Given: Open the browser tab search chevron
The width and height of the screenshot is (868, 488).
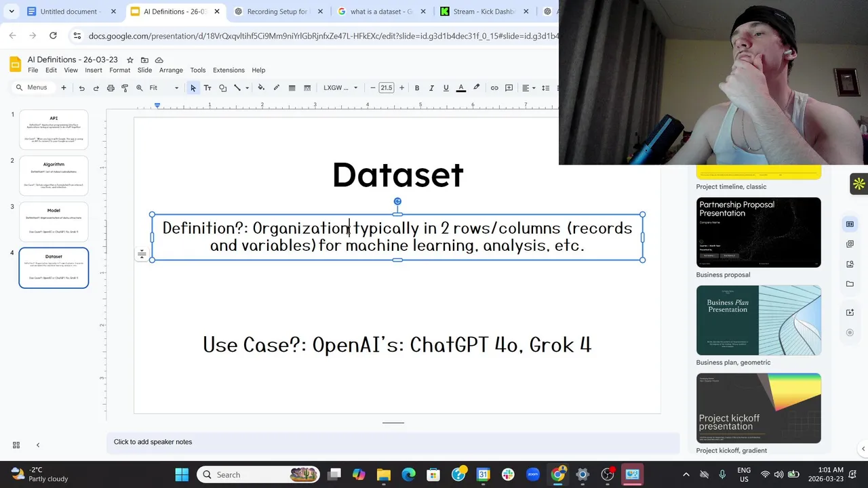Looking at the screenshot, I should click(x=12, y=12).
